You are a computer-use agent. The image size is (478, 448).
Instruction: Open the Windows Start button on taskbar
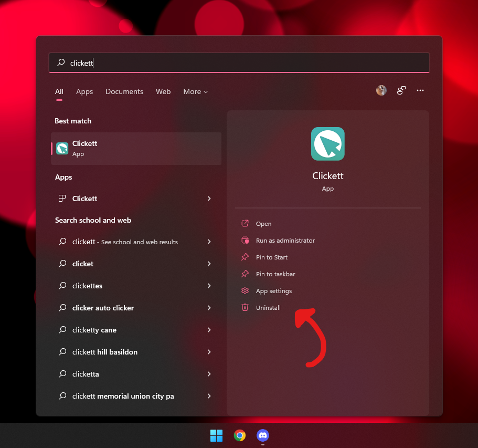[x=217, y=435]
